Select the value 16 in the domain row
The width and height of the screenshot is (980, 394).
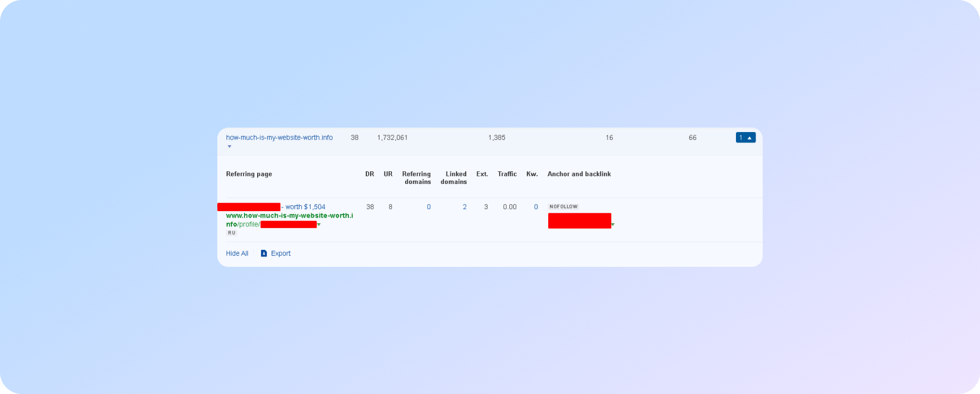pos(609,138)
